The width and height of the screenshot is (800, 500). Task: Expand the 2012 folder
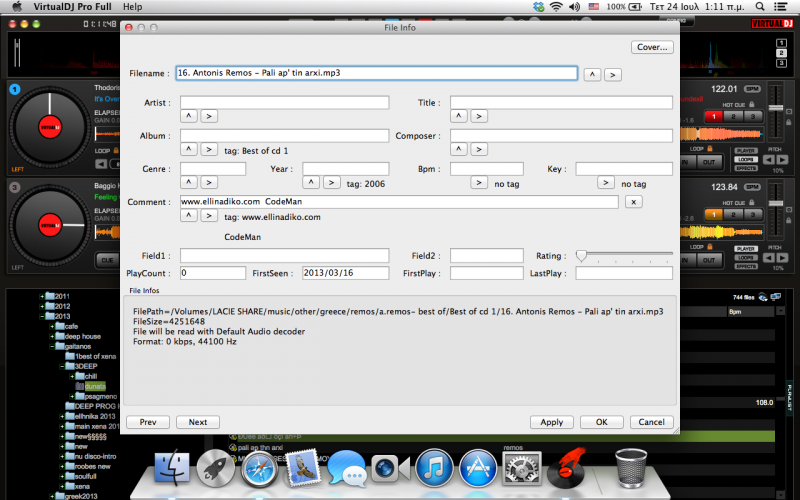pyautogui.click(x=42, y=306)
